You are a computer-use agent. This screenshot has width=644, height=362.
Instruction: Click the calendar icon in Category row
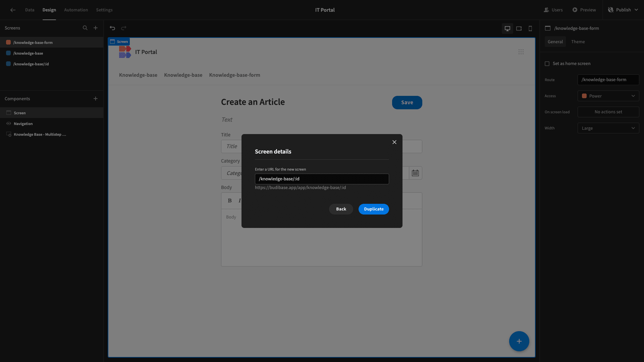tap(415, 173)
